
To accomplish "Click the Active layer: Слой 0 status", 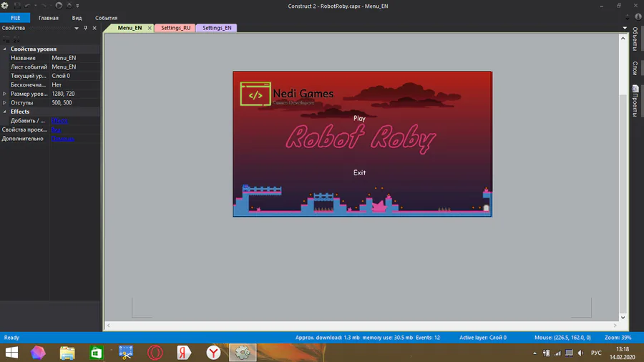I will pyautogui.click(x=482, y=338).
